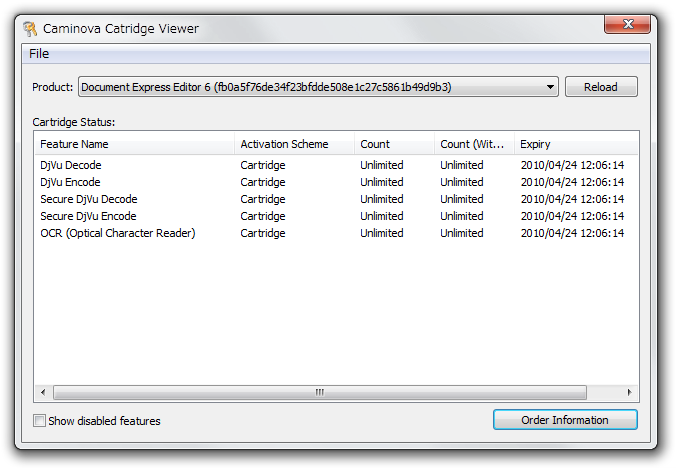Select the OCR (Optical Character Reader) row
676x468 pixels.
336,233
